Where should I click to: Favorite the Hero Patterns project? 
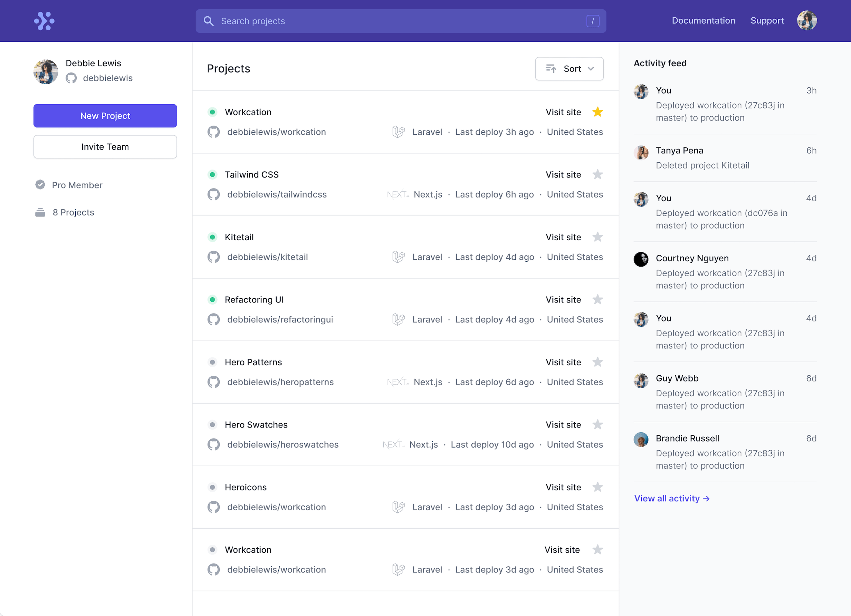click(597, 362)
